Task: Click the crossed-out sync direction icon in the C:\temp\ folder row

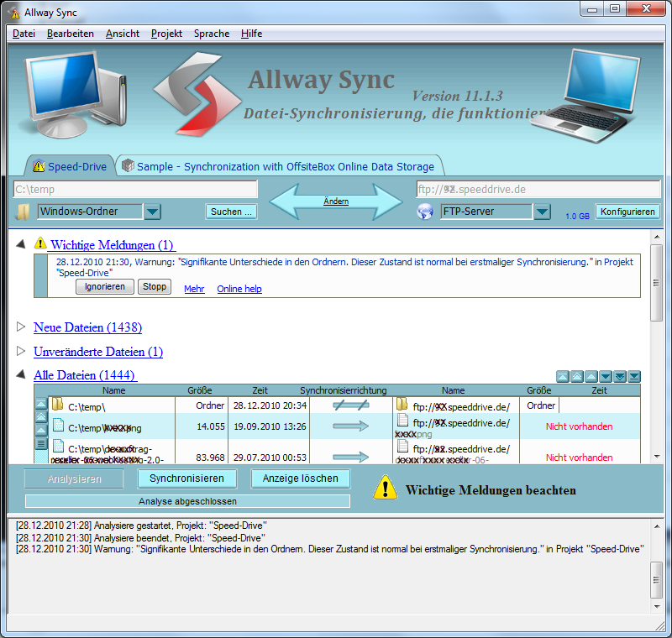Action: 350,405
